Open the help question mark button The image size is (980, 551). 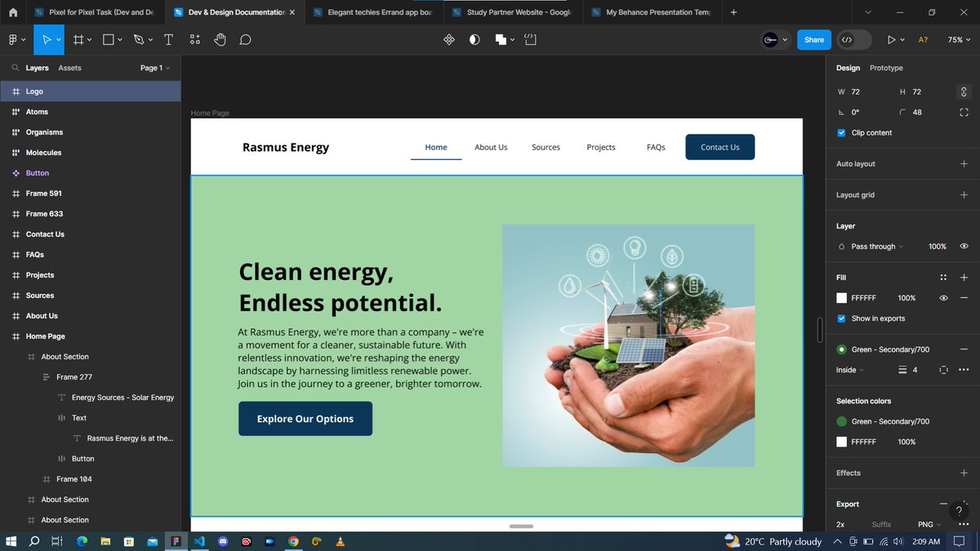click(959, 511)
